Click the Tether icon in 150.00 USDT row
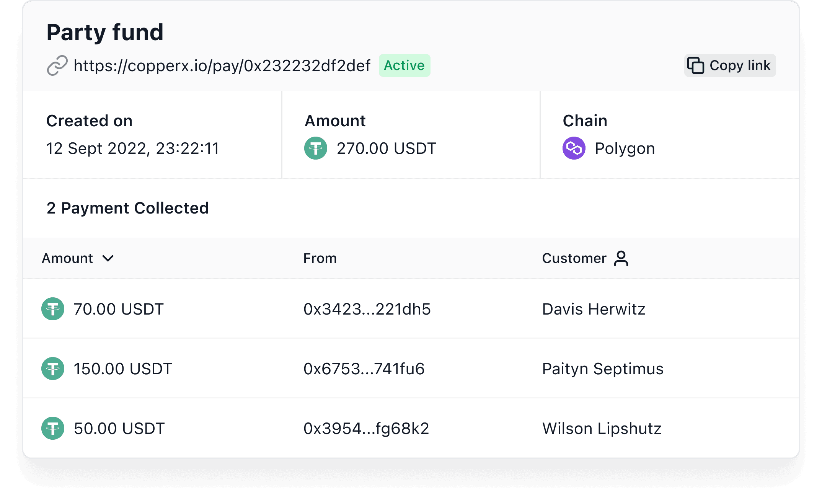The image size is (822, 504). pos(53,369)
